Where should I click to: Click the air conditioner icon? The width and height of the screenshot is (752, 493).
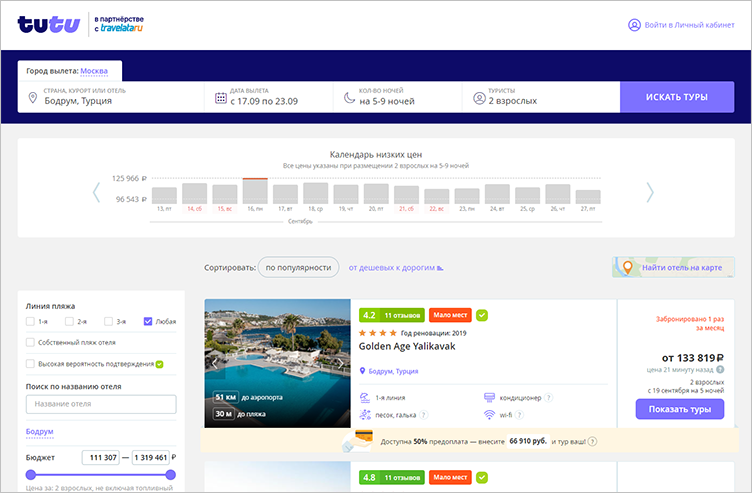489,398
